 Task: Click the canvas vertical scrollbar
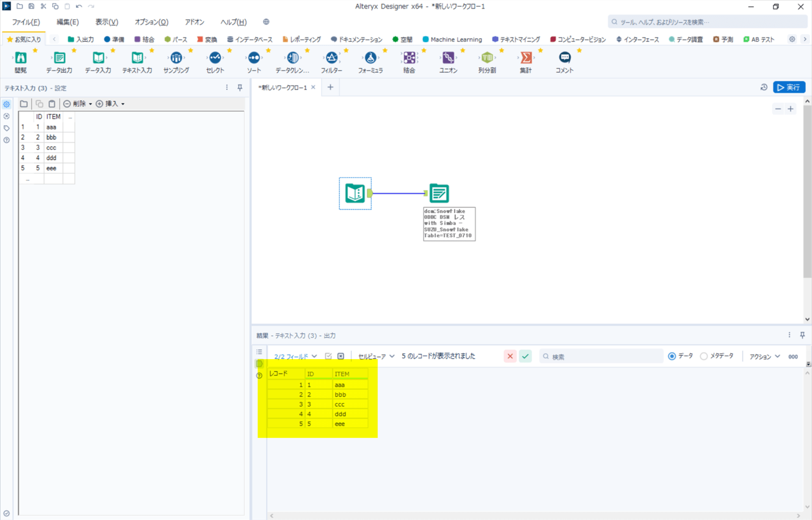[807, 192]
